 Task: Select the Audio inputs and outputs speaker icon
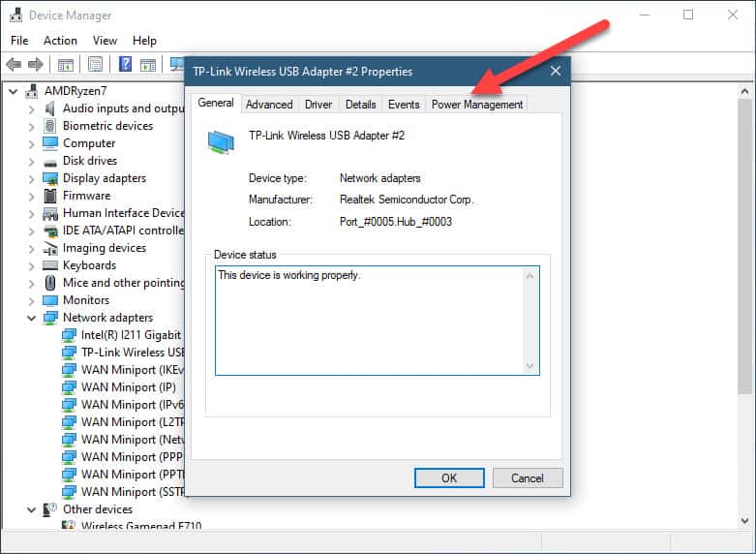tap(50, 108)
